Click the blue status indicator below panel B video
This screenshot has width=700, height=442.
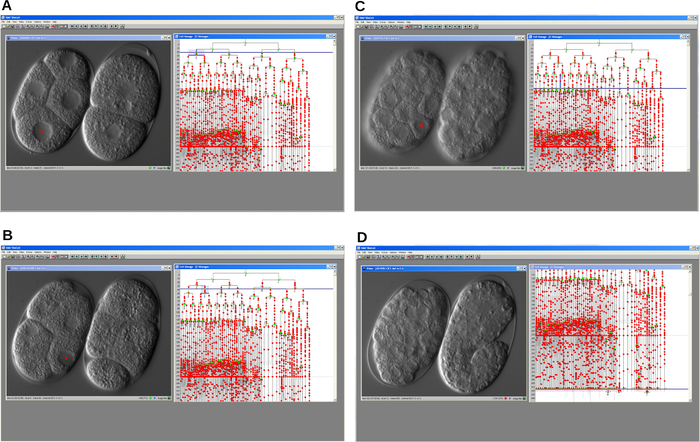pos(154,398)
